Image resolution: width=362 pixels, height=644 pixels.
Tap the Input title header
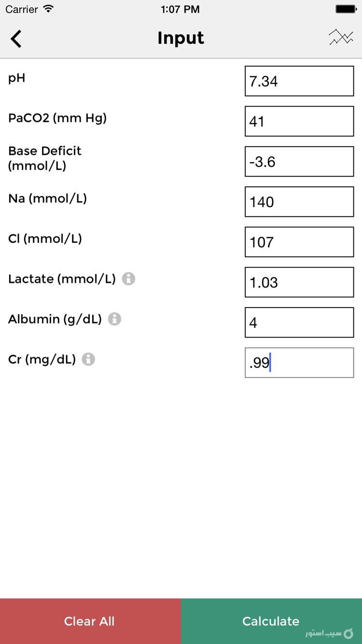point(181,38)
